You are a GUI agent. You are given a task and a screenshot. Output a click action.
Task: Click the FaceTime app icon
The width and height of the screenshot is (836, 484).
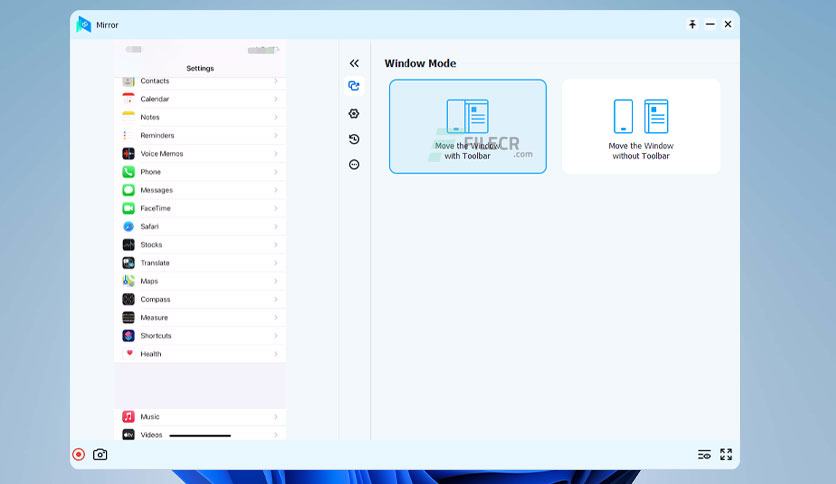tap(128, 208)
